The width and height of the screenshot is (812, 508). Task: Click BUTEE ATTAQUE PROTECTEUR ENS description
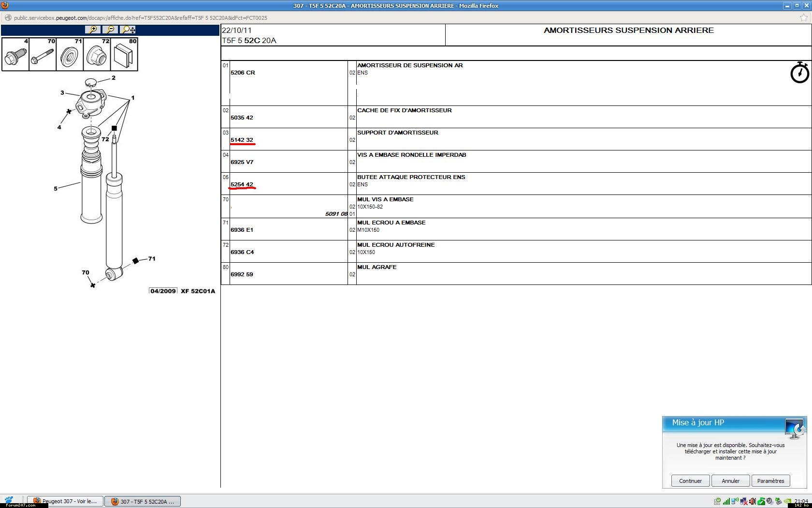pos(411,177)
